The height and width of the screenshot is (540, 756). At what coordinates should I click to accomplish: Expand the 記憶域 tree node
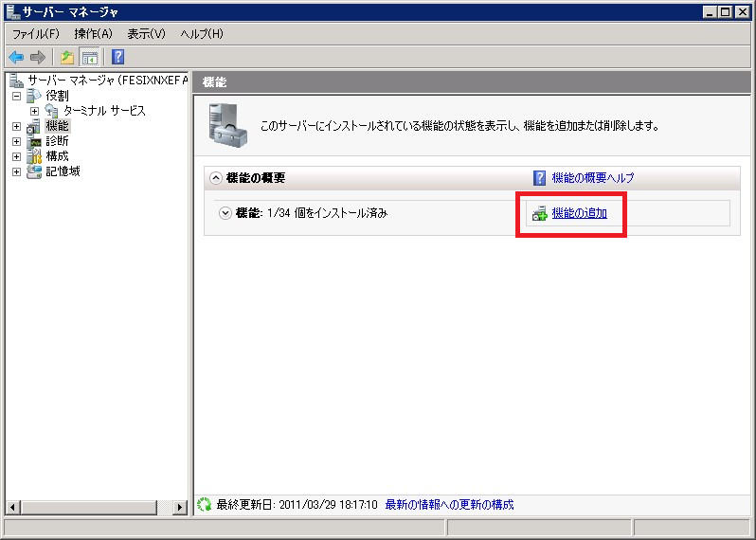[x=16, y=171]
